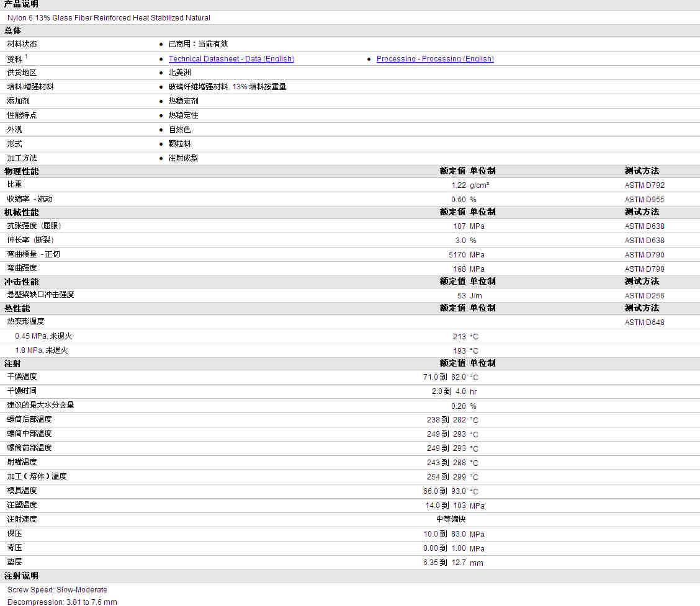Click the '注射成型' processing method value
The image size is (700, 606).
coord(183,158)
